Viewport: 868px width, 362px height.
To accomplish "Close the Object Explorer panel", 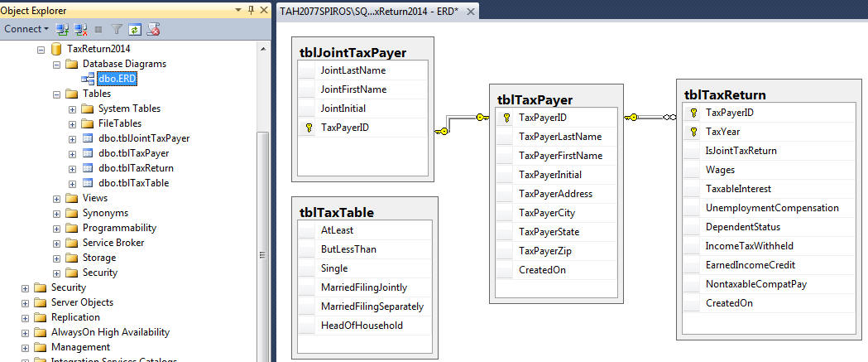I will pos(263,10).
